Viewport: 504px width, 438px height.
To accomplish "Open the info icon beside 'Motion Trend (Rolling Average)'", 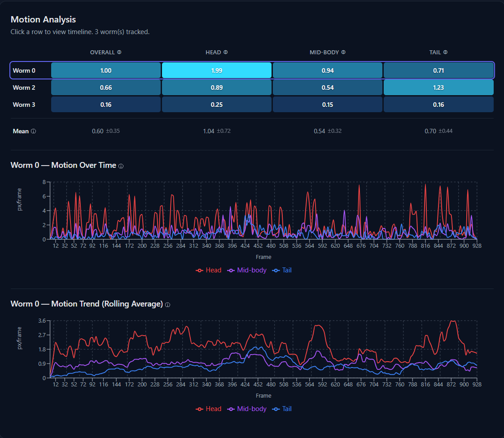I will pos(167,305).
